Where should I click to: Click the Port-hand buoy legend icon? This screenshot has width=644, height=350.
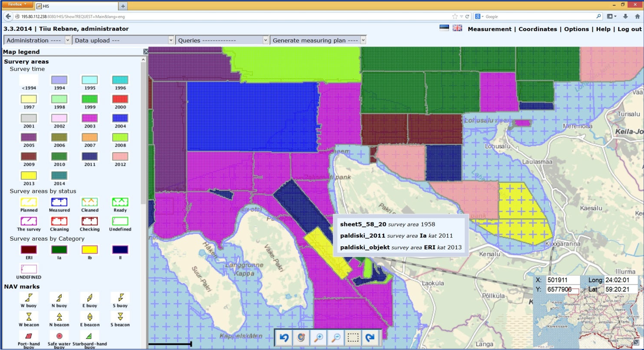pyautogui.click(x=29, y=336)
